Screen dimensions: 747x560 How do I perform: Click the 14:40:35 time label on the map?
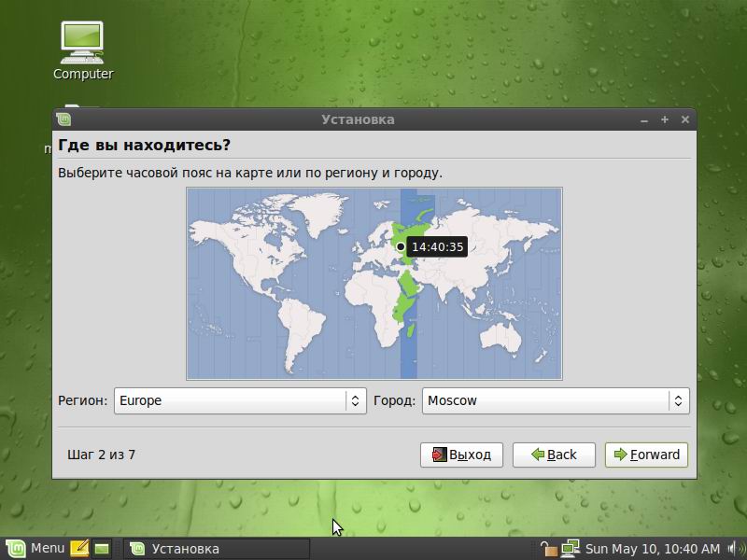437,246
